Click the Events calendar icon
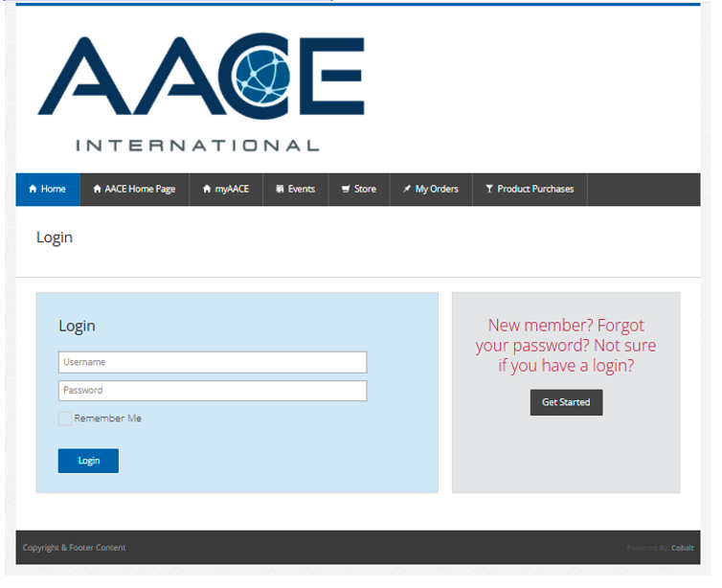The image size is (722, 588). point(280,190)
